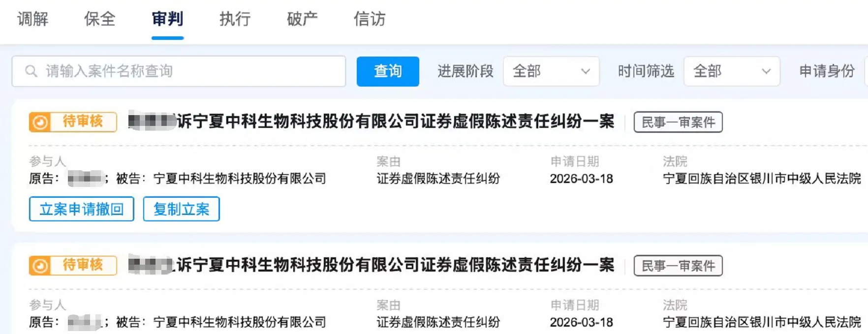Image resolution: width=868 pixels, height=334 pixels.
Task: Click first case's 证券虚假陈述责任纠纷 cause text
Action: coord(438,179)
